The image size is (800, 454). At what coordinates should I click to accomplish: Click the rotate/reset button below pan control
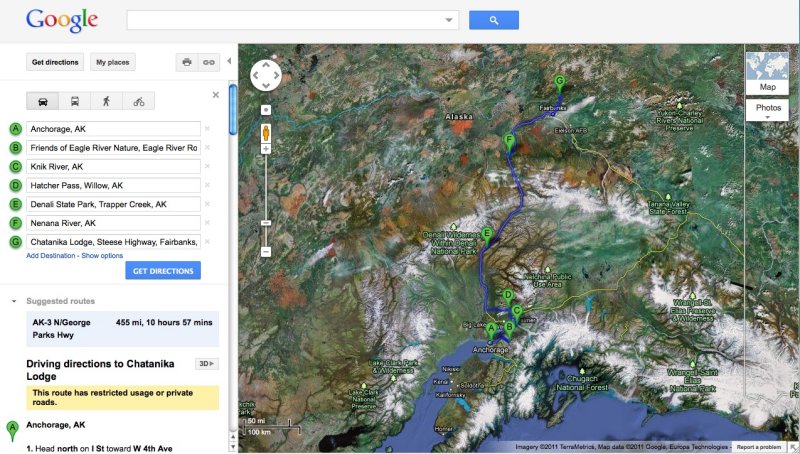266,110
